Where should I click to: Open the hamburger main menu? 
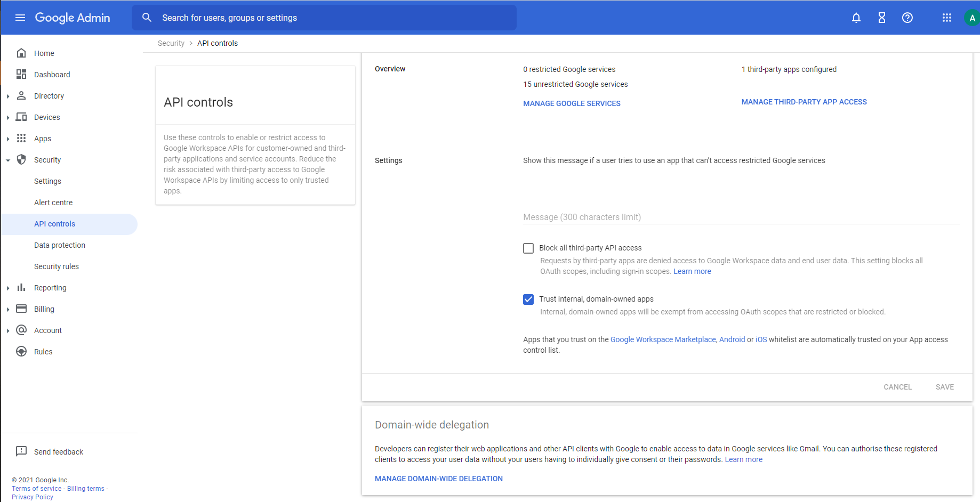point(20,18)
